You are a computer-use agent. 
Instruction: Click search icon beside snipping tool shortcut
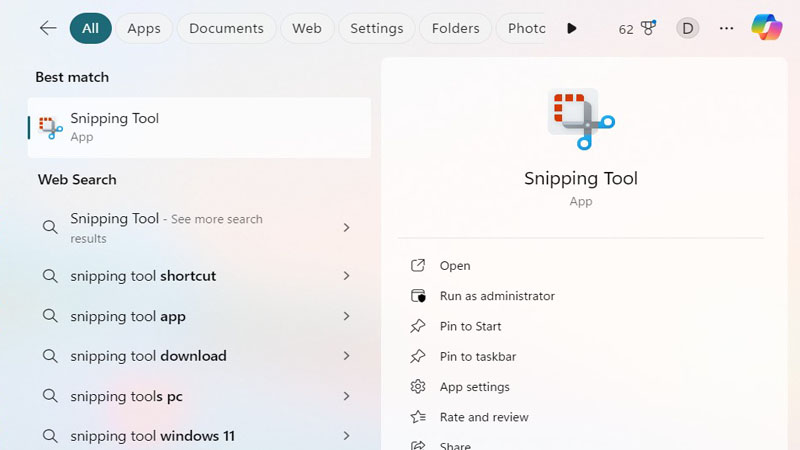click(x=50, y=276)
